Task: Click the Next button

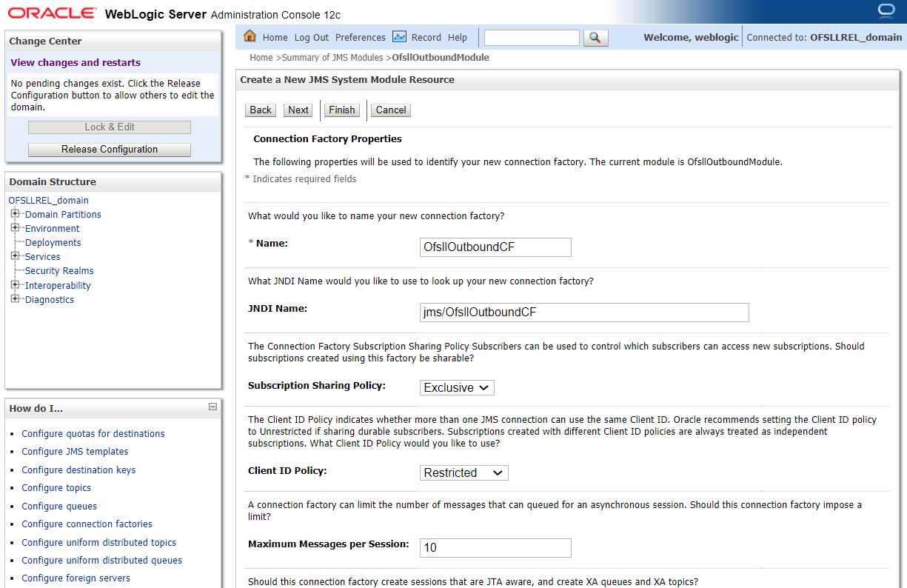Action: [x=298, y=110]
